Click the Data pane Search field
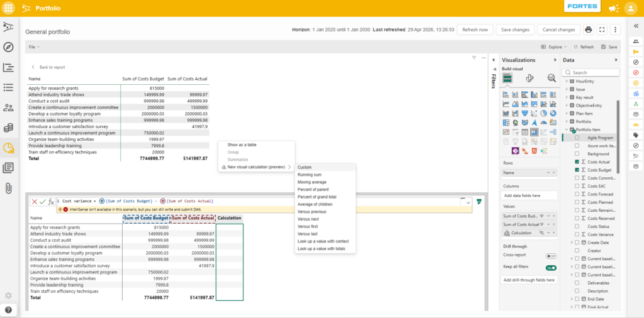The height and width of the screenshot is (318, 644). pyautogui.click(x=591, y=72)
